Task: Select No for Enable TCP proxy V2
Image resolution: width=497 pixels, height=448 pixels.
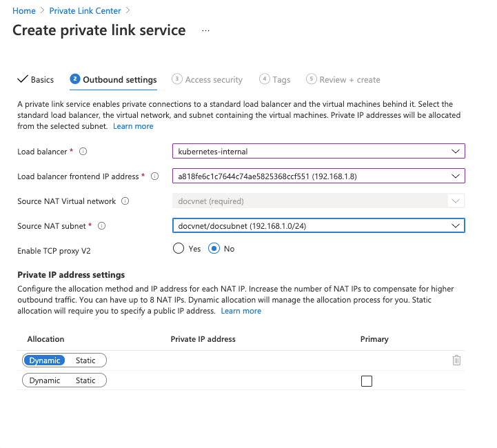Action: (x=214, y=248)
